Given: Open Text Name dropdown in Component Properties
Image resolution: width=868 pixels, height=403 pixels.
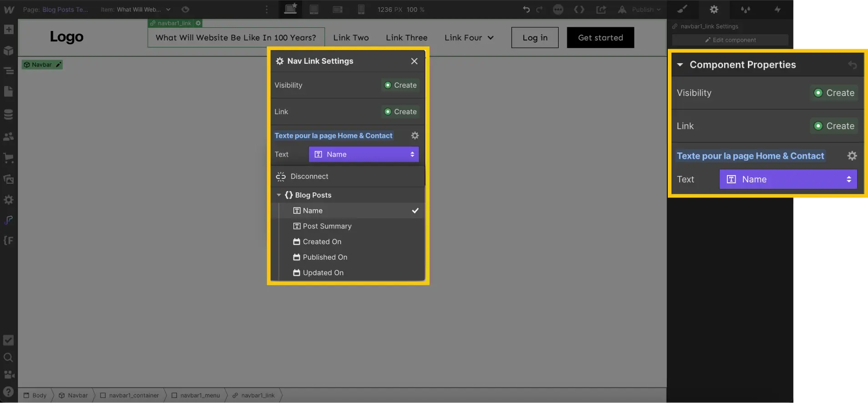Looking at the screenshot, I should [788, 179].
